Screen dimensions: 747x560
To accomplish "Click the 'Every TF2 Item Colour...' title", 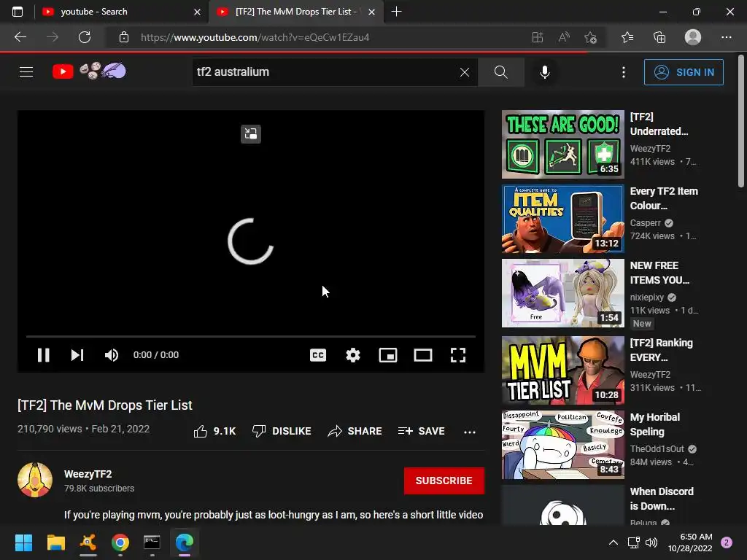I will (664, 198).
